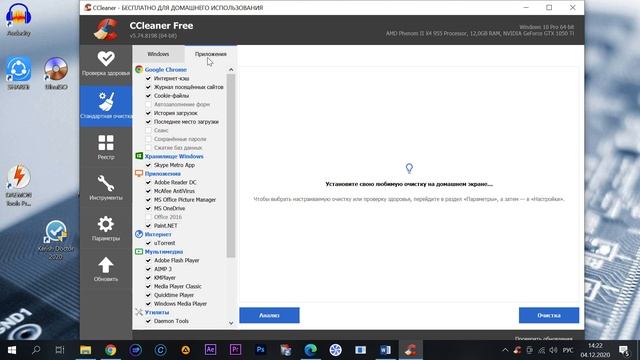The width and height of the screenshot is (640, 360).
Task: Open UltraISO desktop shortcut
Action: pyautogui.click(x=56, y=73)
